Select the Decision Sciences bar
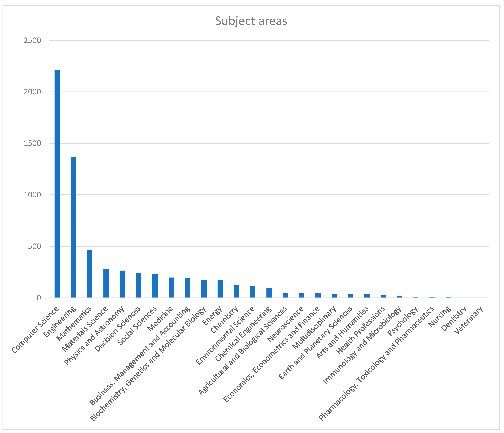 coord(139,285)
